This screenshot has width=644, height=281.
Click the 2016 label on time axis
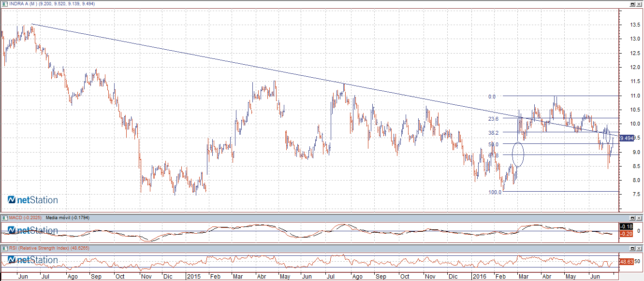click(479, 277)
